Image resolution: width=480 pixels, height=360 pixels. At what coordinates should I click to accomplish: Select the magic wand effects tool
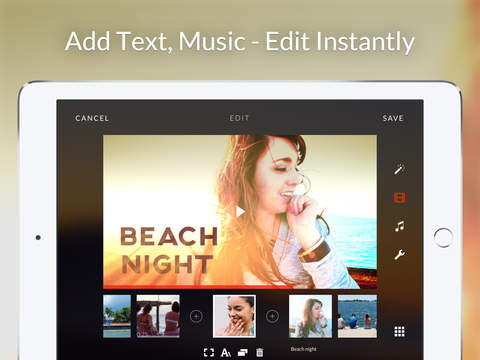[x=399, y=169]
